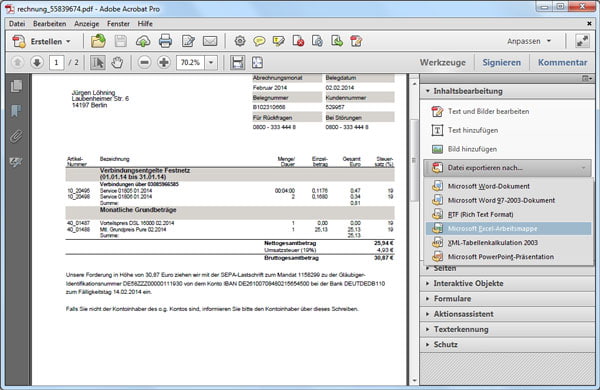Export as XML-Tabellenkalkulation 2003
Screen dimensions: 600x390
[508, 243]
